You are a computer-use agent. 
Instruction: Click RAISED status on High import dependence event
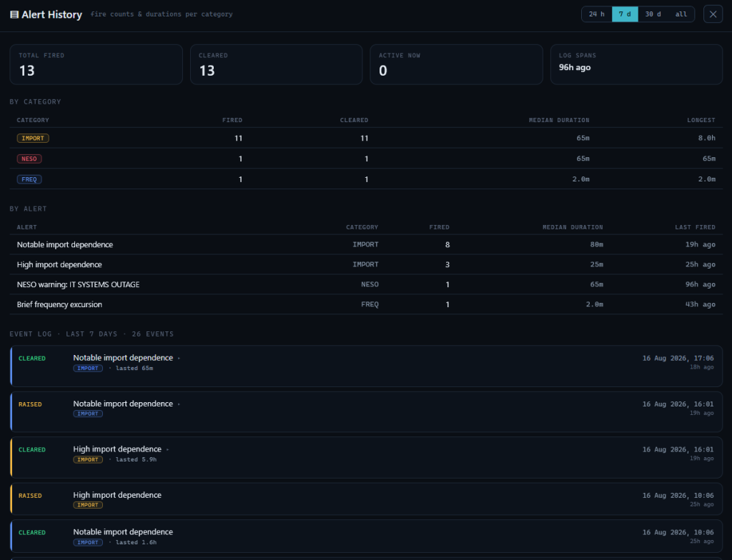[30, 496]
